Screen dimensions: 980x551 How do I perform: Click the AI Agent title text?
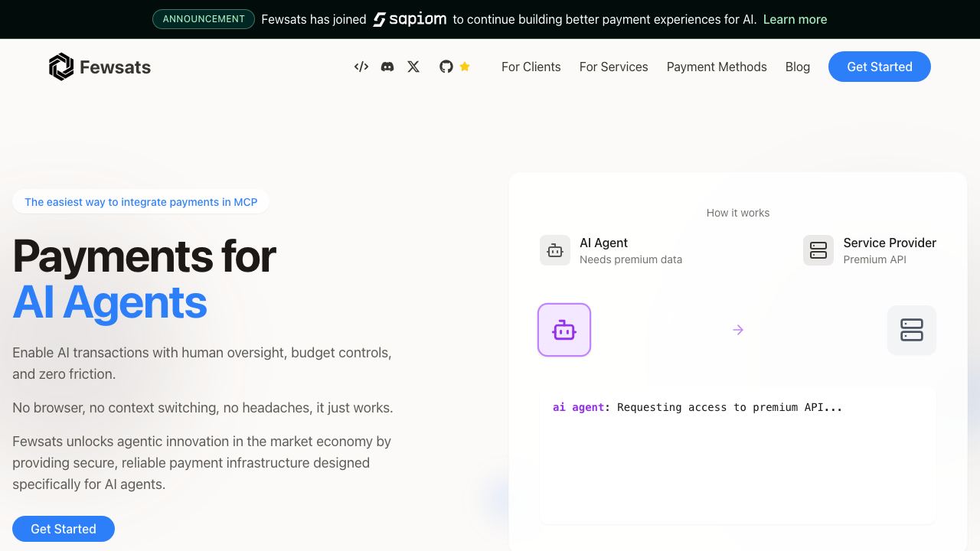tap(603, 243)
